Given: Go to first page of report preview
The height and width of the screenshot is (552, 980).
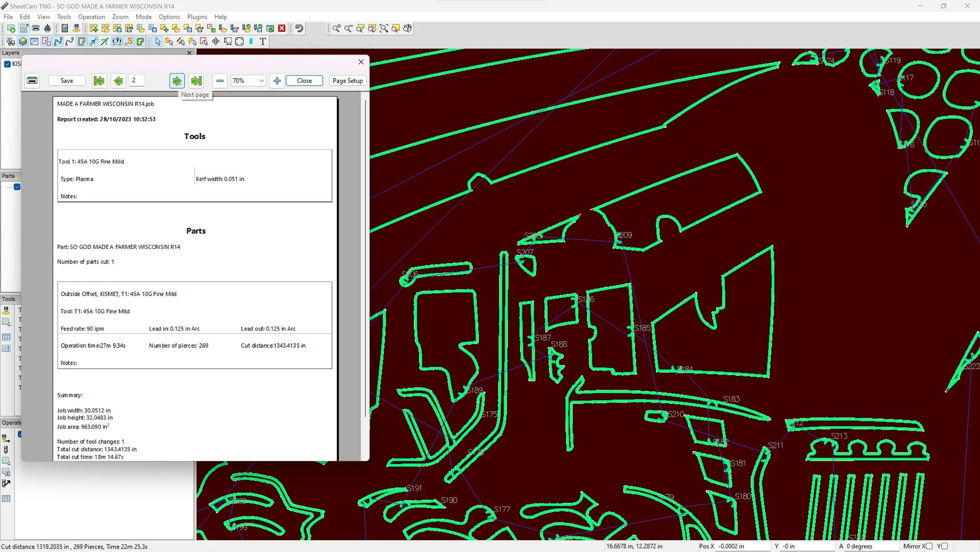Looking at the screenshot, I should coord(99,81).
